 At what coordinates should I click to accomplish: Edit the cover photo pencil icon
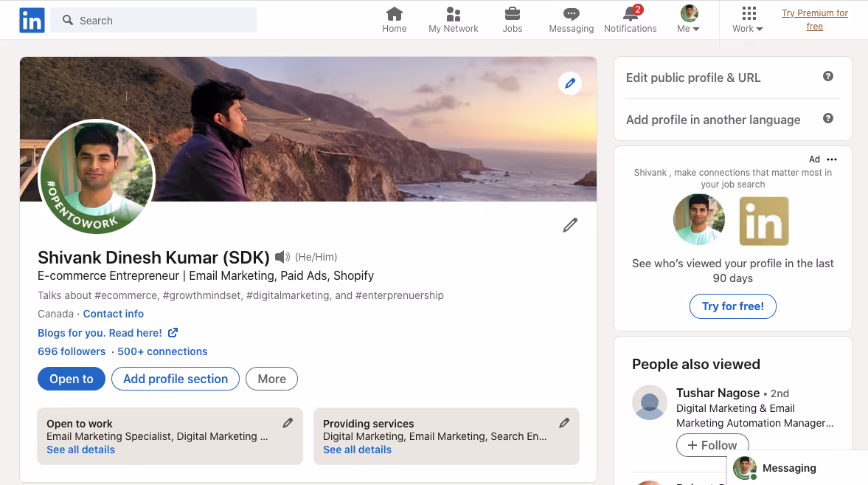click(569, 83)
